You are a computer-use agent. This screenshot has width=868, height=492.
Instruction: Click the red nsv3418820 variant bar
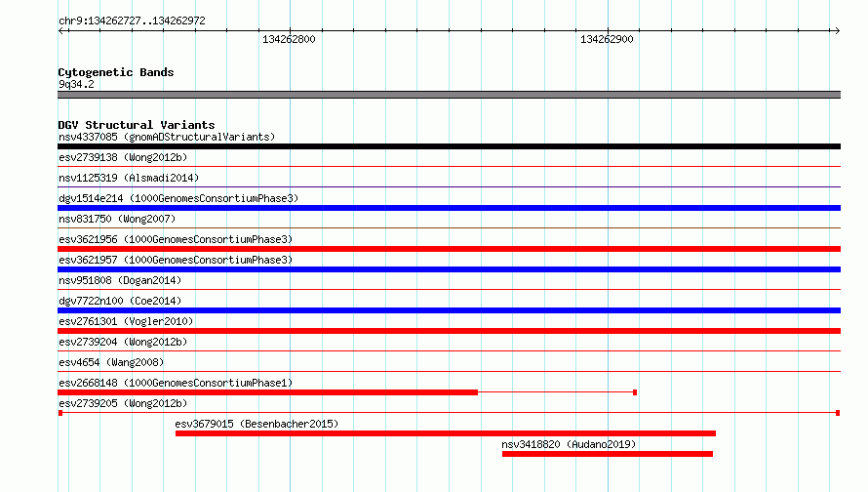(x=608, y=454)
